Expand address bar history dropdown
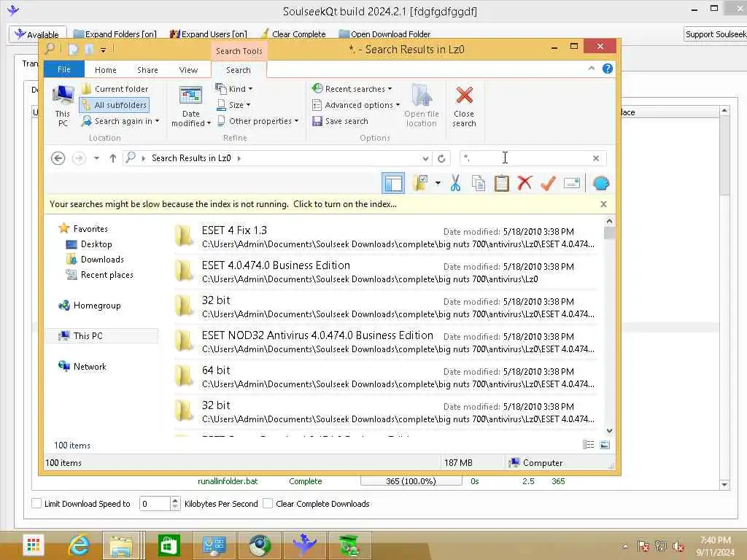This screenshot has width=747, height=560. [425, 158]
